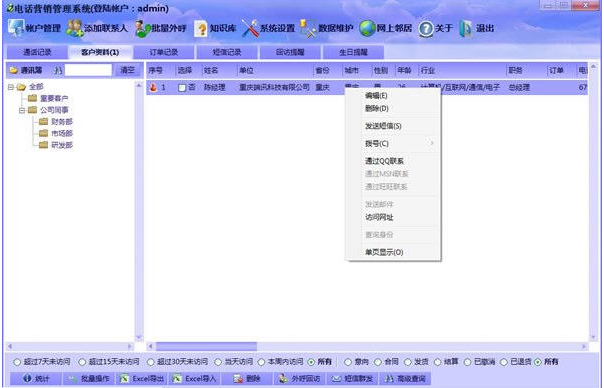Choose 通过QQ联系 from context menu
This screenshot has width=604, height=388.
[x=393, y=161]
